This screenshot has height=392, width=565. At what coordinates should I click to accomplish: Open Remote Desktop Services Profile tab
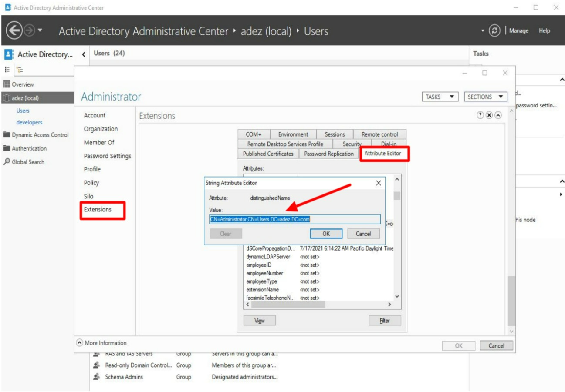coord(285,144)
